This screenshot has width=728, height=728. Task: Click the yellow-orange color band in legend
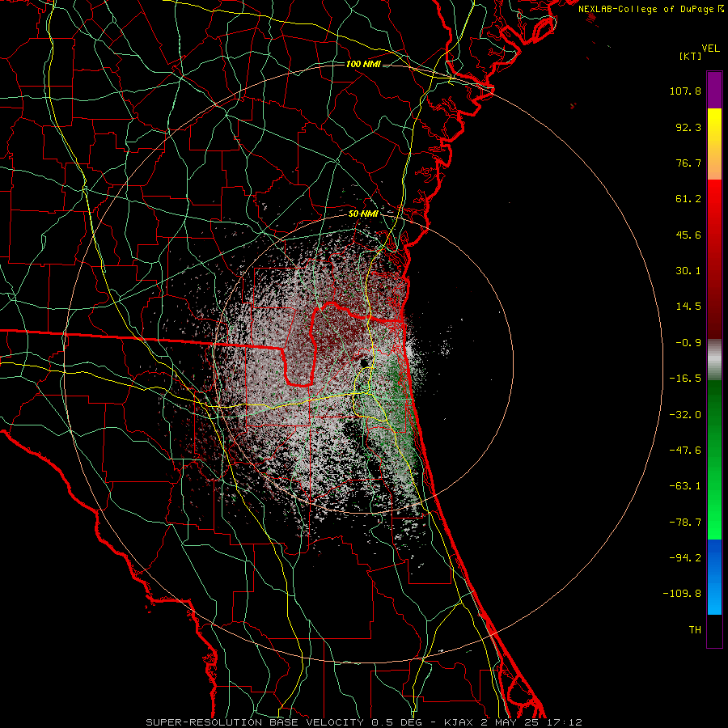pos(714,144)
